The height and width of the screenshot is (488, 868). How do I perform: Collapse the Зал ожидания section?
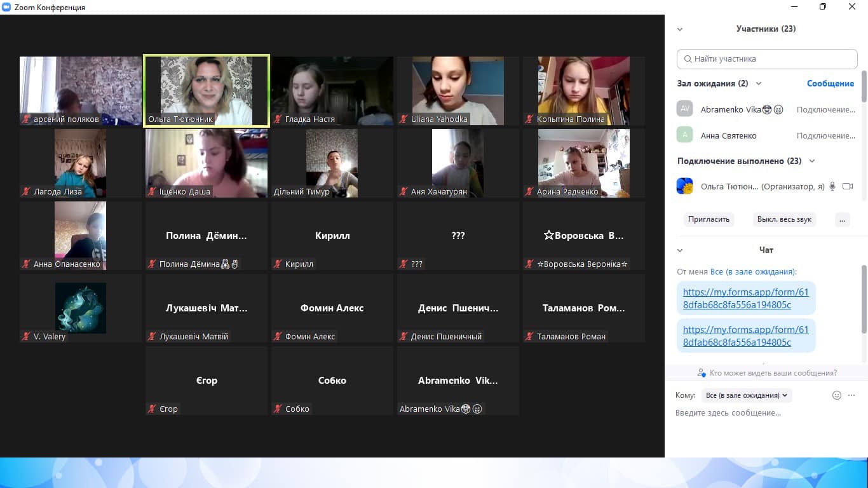[x=758, y=84]
